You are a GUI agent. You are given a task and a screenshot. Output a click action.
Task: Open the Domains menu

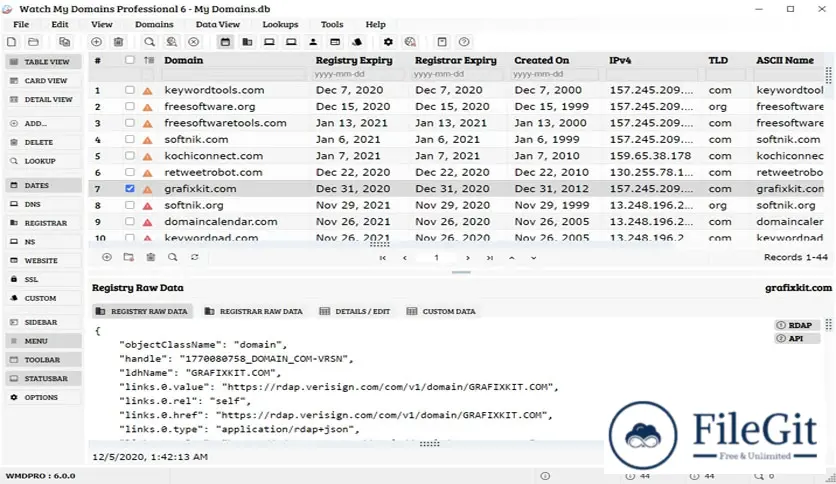[154, 25]
